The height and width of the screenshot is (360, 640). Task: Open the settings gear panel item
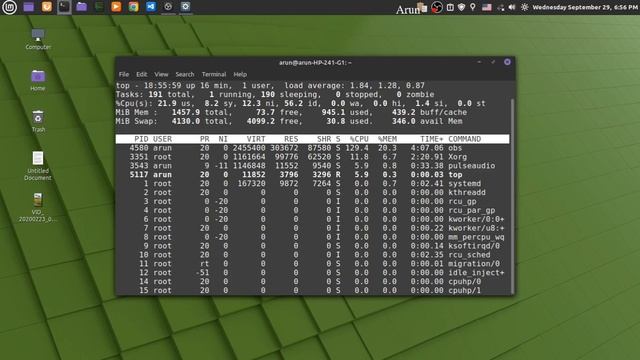coord(186,7)
